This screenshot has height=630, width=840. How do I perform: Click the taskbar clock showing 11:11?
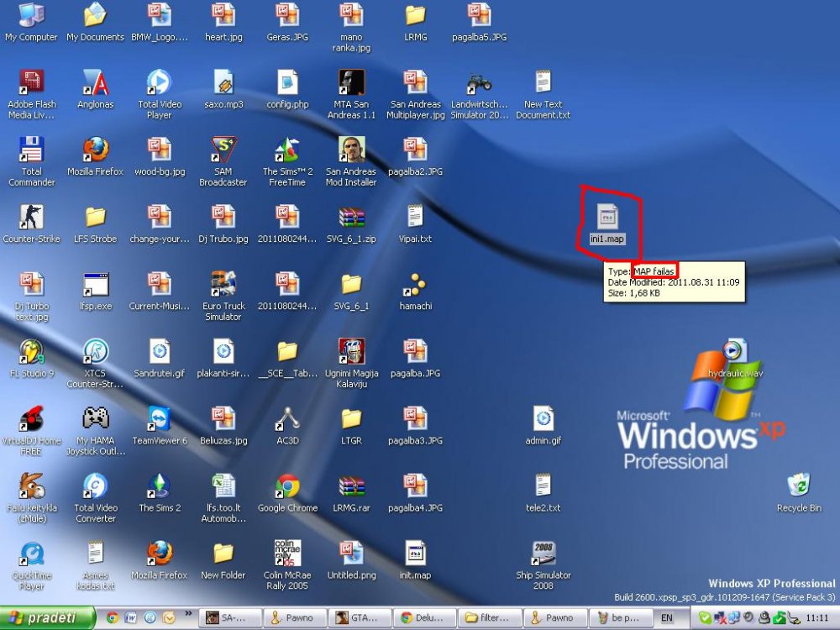817,618
